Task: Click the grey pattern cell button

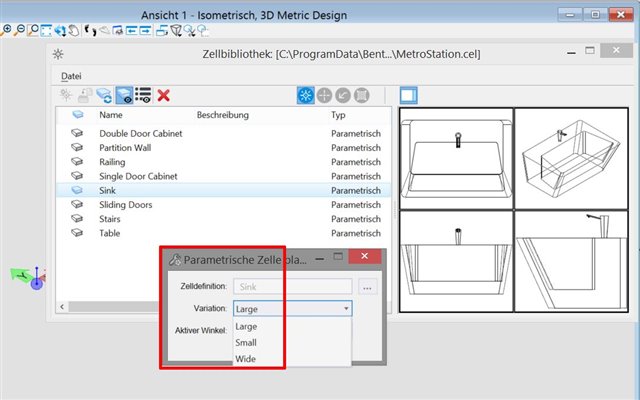Action: click(362, 95)
